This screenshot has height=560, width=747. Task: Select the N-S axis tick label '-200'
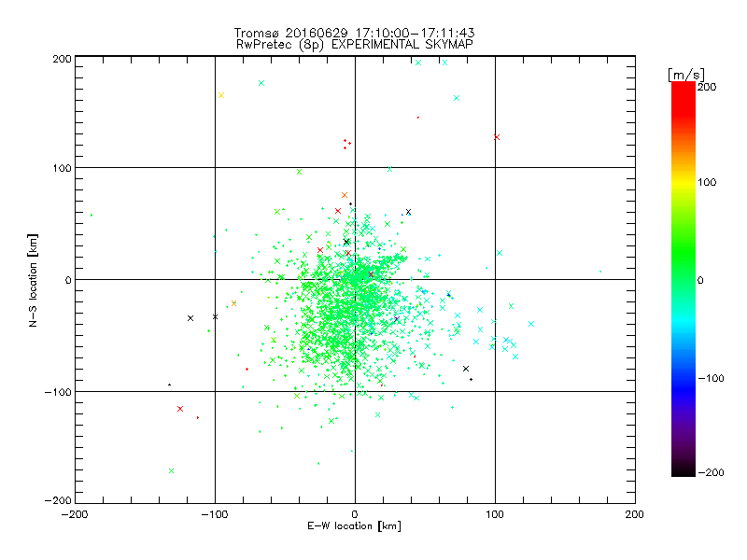point(58,500)
